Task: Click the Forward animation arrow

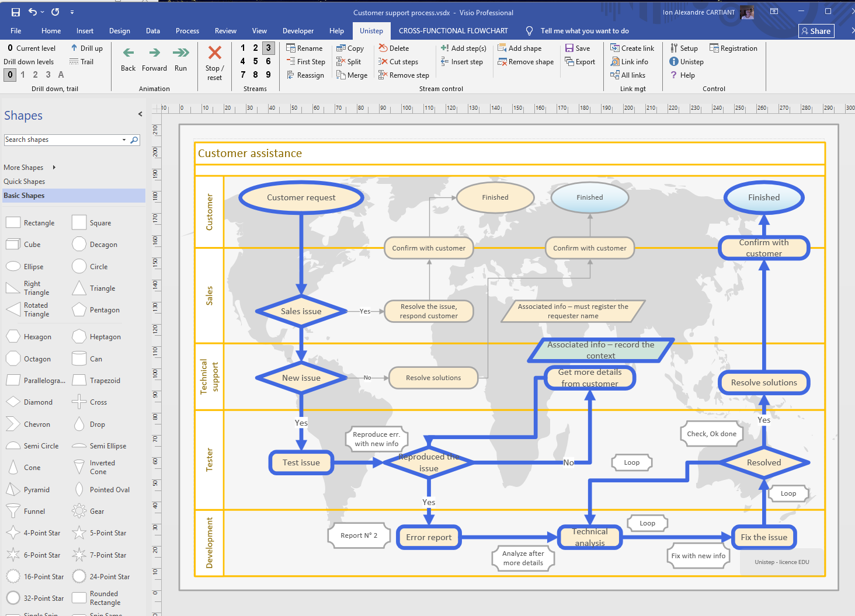Action: coord(154,53)
